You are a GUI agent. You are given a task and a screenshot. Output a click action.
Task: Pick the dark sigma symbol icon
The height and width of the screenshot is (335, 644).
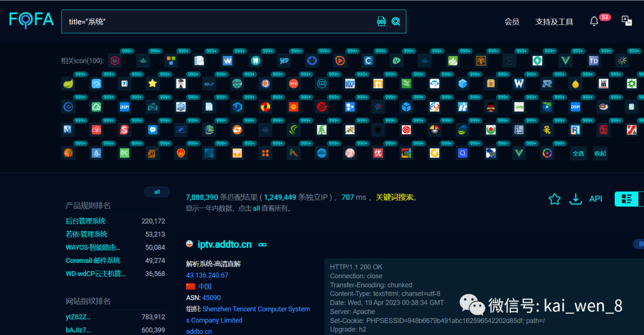point(509,61)
